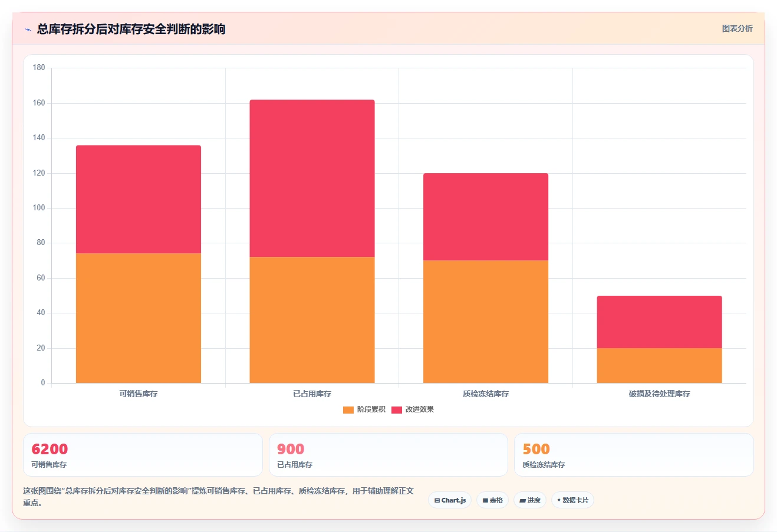Click the orange segment of the 破损及待处理库存 bar
Screen dimensions: 777x532
click(659, 365)
